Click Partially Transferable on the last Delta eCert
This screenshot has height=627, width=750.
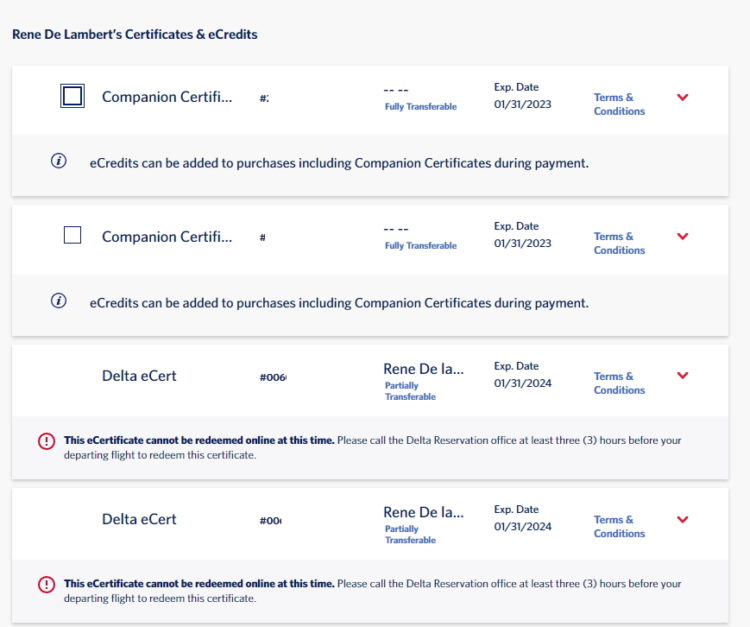pos(410,534)
